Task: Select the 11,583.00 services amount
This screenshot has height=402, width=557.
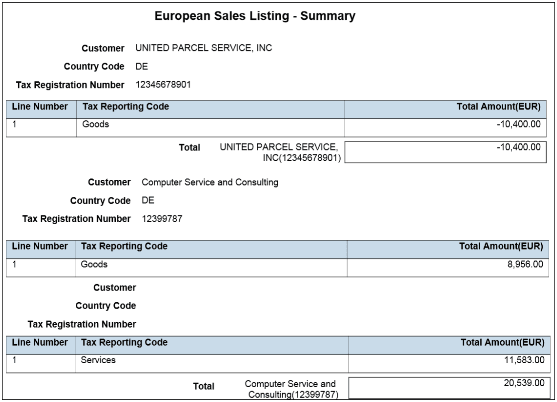Action: coord(524,360)
